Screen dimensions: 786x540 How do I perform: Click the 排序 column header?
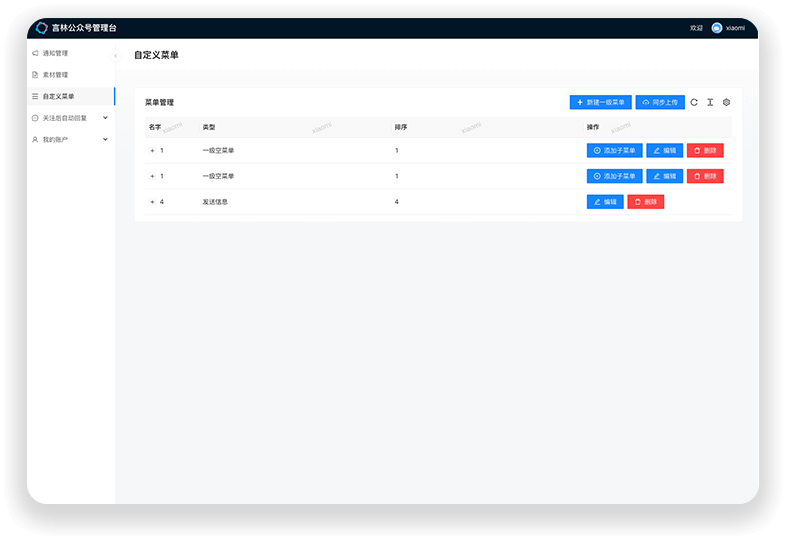click(x=401, y=127)
